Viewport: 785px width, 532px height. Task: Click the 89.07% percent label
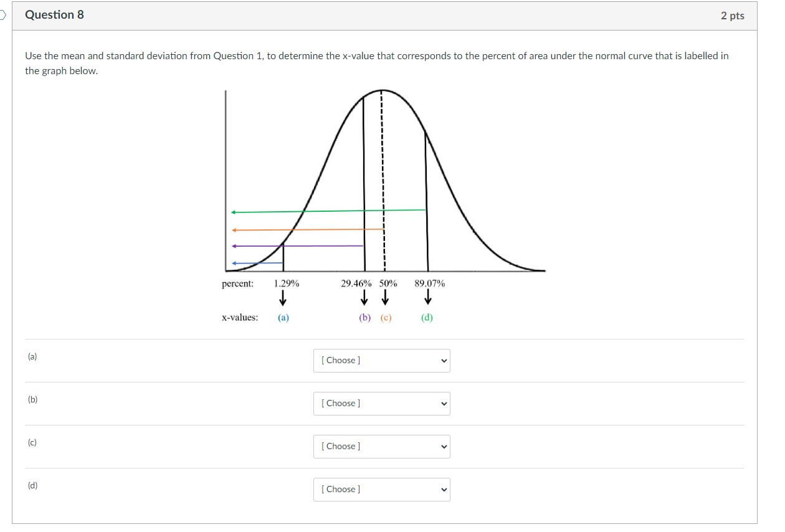pos(429,283)
